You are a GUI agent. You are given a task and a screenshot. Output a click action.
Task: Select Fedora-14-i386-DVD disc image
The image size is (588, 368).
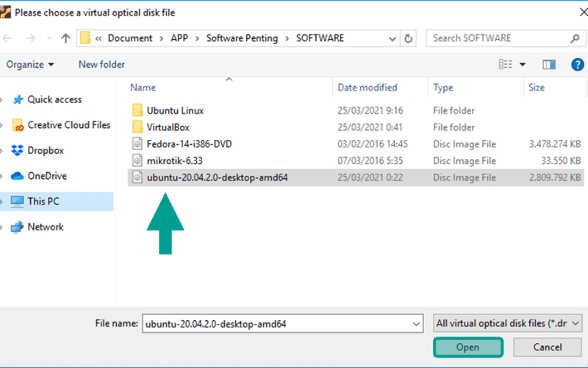point(189,144)
